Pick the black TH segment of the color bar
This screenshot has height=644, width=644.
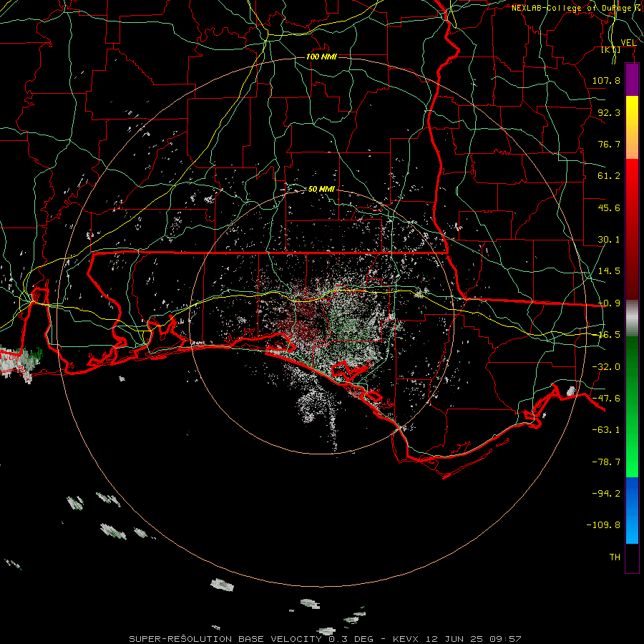pos(632,557)
